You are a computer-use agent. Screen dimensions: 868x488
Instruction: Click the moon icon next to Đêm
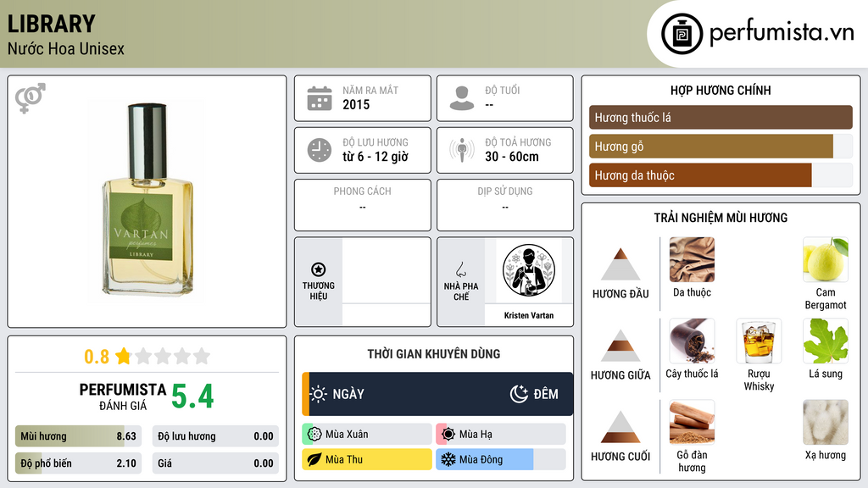point(519,393)
